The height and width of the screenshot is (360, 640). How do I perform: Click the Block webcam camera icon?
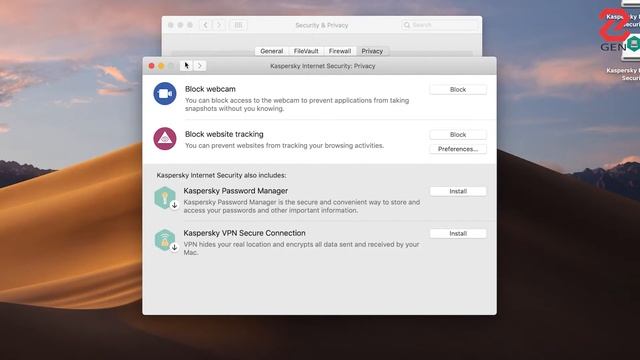point(165,93)
